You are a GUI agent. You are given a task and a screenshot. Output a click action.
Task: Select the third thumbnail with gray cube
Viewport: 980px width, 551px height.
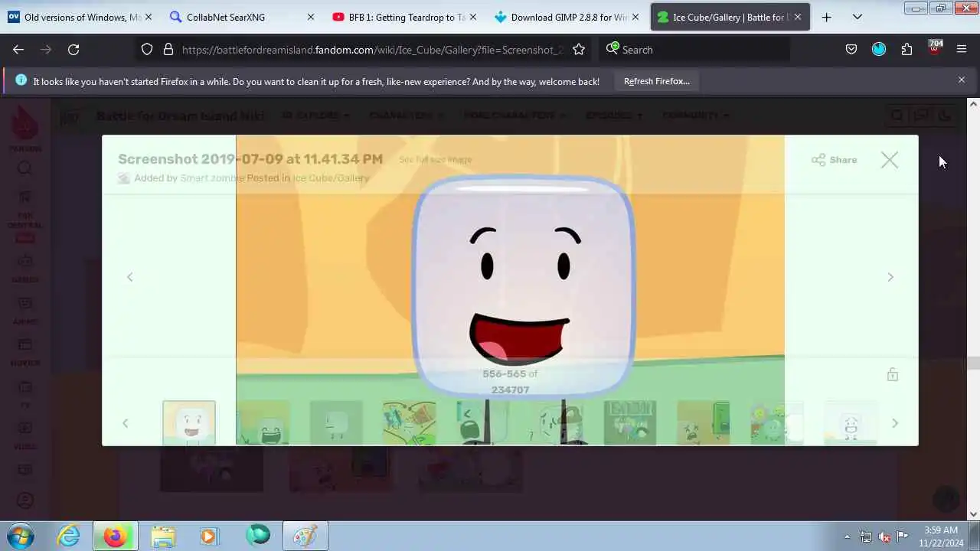[x=336, y=422]
